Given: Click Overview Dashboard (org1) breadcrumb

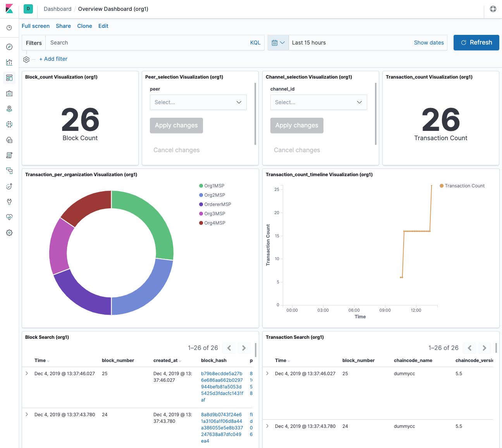Looking at the screenshot, I should point(113,9).
